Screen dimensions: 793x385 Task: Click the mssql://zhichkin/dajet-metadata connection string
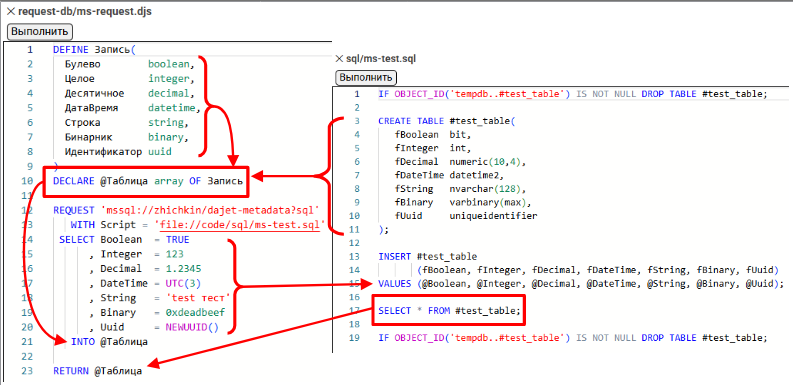[211, 210]
